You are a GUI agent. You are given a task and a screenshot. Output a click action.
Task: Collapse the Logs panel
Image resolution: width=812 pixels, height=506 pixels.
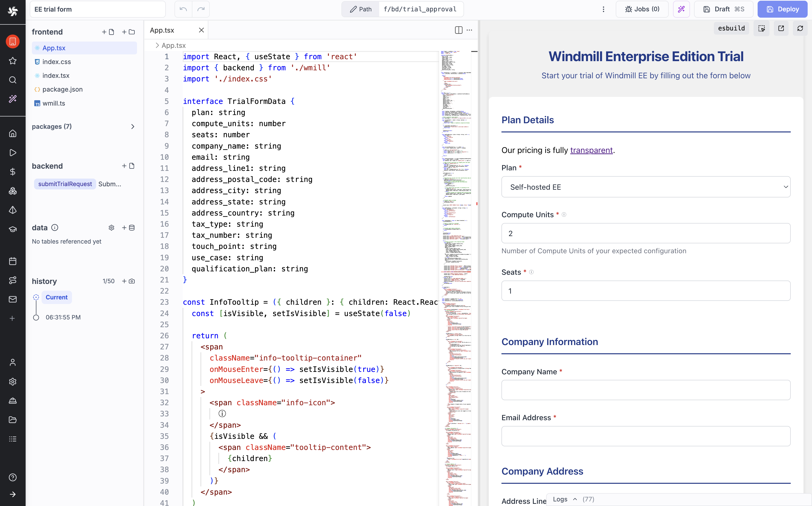[x=575, y=499]
